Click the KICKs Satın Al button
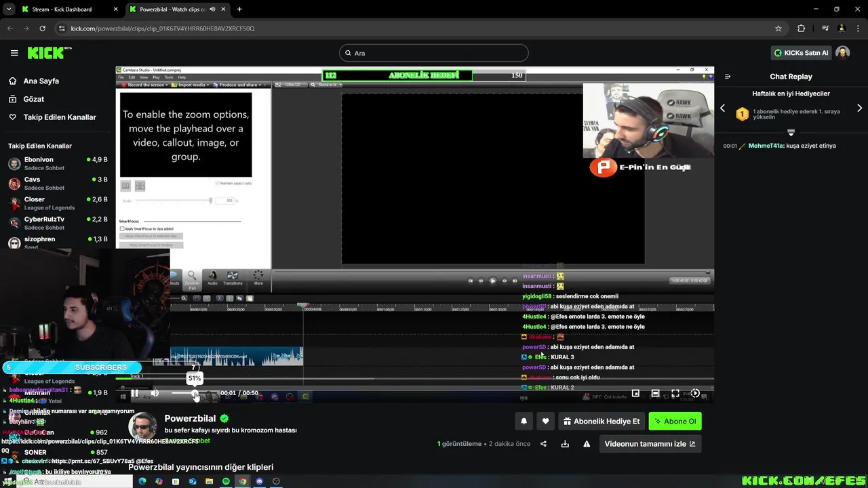Screen dimensions: 868x488 tap(802, 53)
